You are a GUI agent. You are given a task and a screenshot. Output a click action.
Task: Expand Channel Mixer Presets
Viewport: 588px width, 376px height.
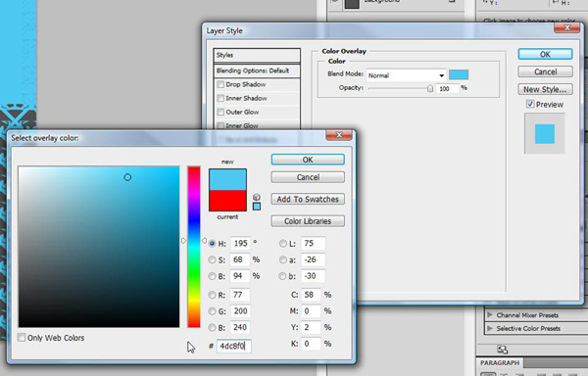(x=490, y=315)
